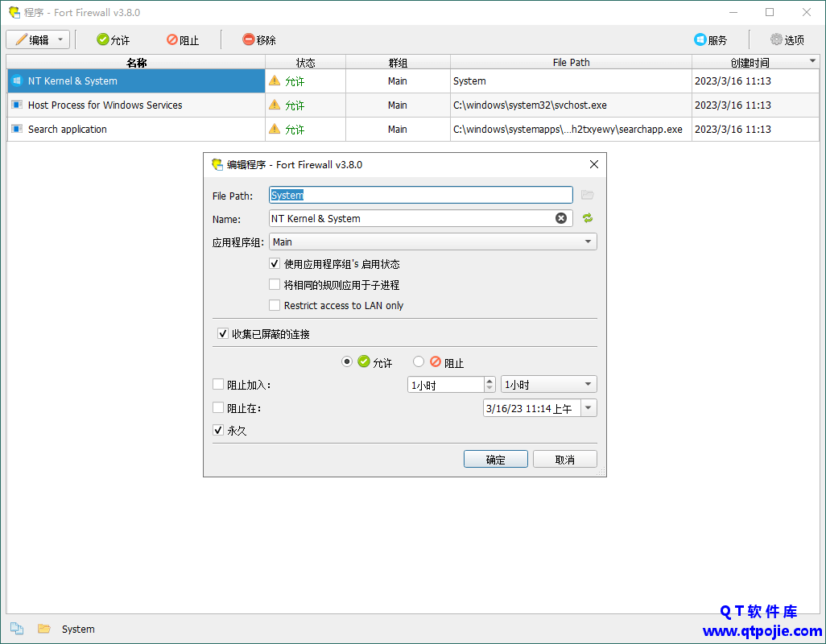826x644 pixels.
Task: Close the main 程序 window
Action: pyautogui.click(x=807, y=12)
